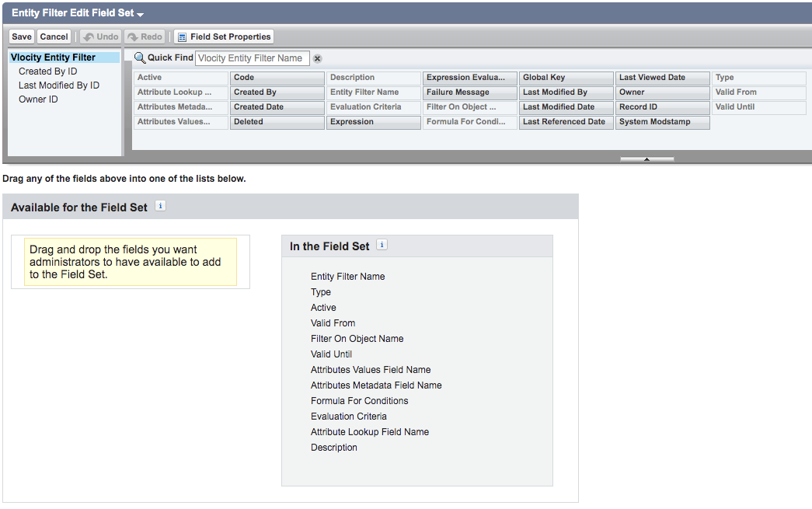The image size is (812, 509).
Task: Click info icon beside Available for the Field Set
Action: coord(161,206)
